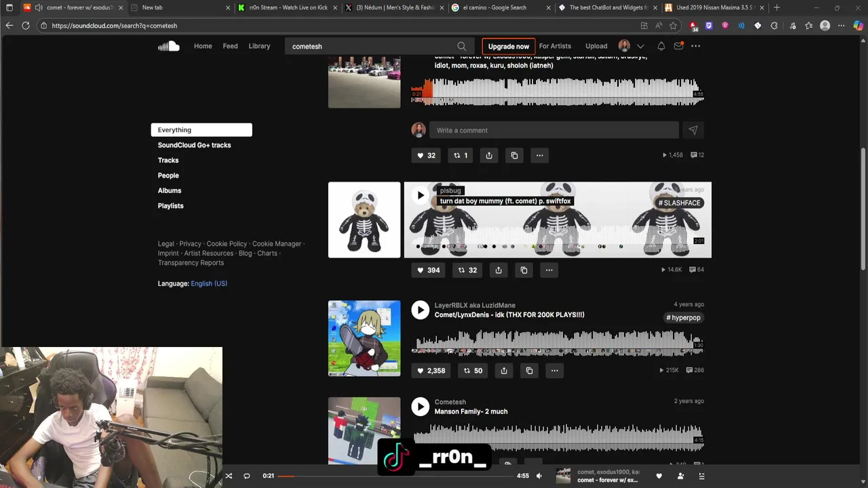Image resolution: width=868 pixels, height=488 pixels.
Task: Open browser profile icon
Action: [825, 26]
